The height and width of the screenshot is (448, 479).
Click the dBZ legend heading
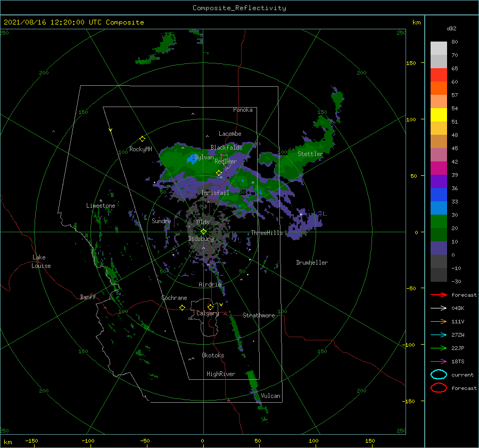tap(451, 28)
